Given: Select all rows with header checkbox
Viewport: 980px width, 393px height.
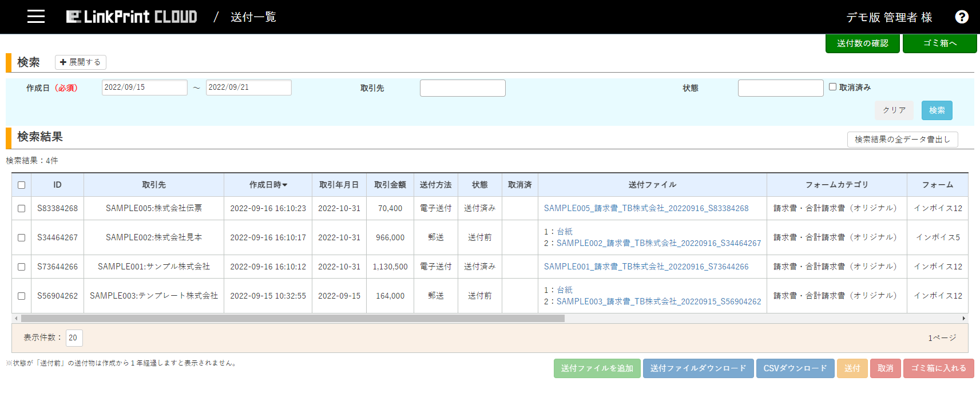Looking at the screenshot, I should pyautogui.click(x=22, y=185).
